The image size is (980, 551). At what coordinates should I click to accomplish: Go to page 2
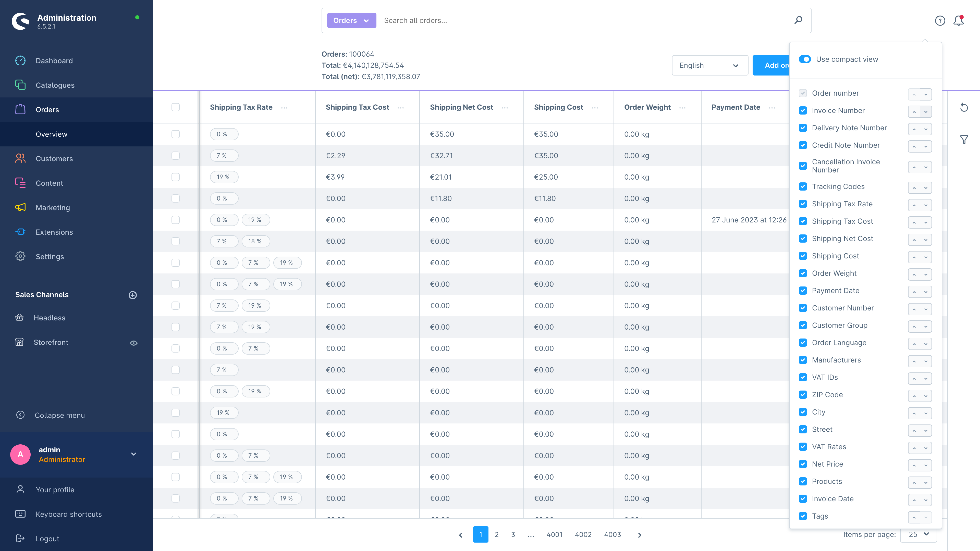tap(496, 535)
